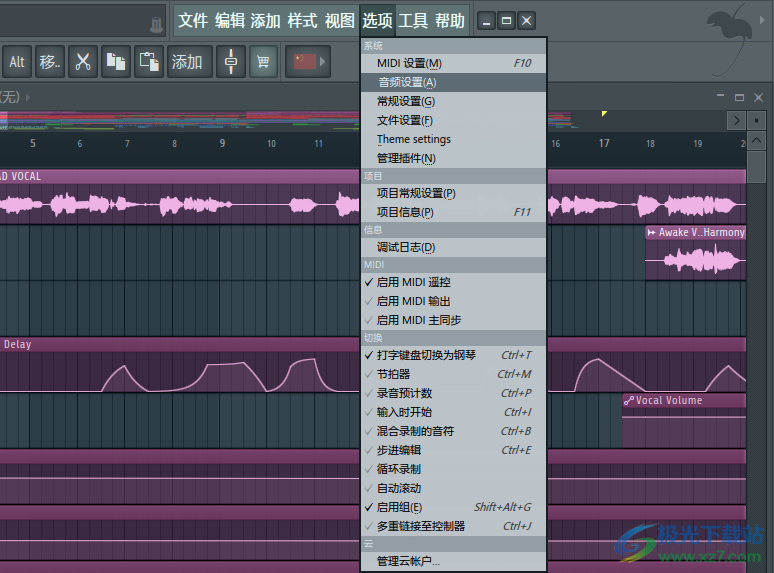The image size is (774, 573).
Task: Expand the arrow next to the flag icon
Action: [324, 62]
